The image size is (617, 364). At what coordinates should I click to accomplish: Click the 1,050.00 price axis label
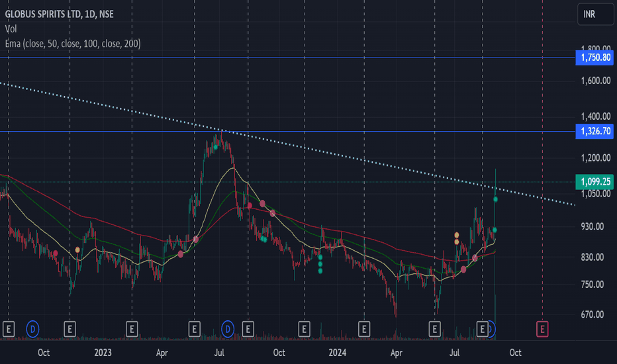(596, 194)
